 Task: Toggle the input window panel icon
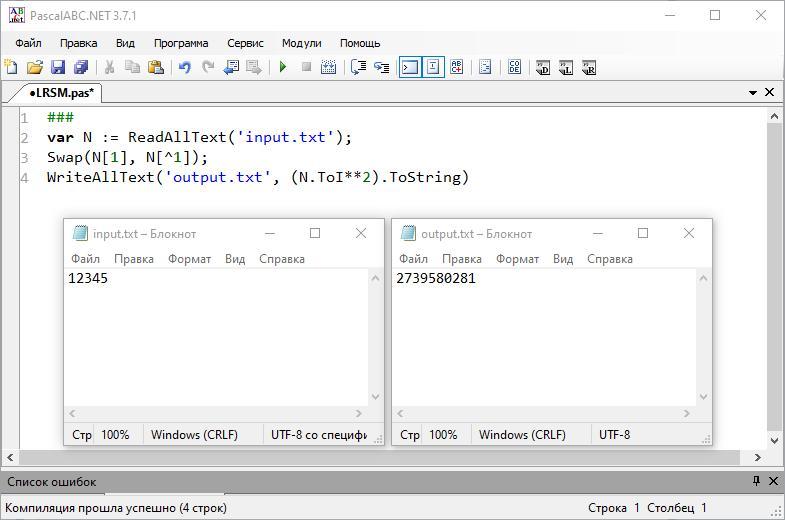click(x=433, y=67)
